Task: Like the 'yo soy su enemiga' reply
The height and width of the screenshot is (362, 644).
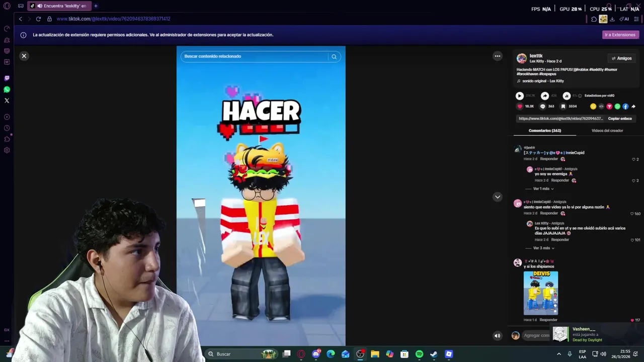Action: coord(635,180)
